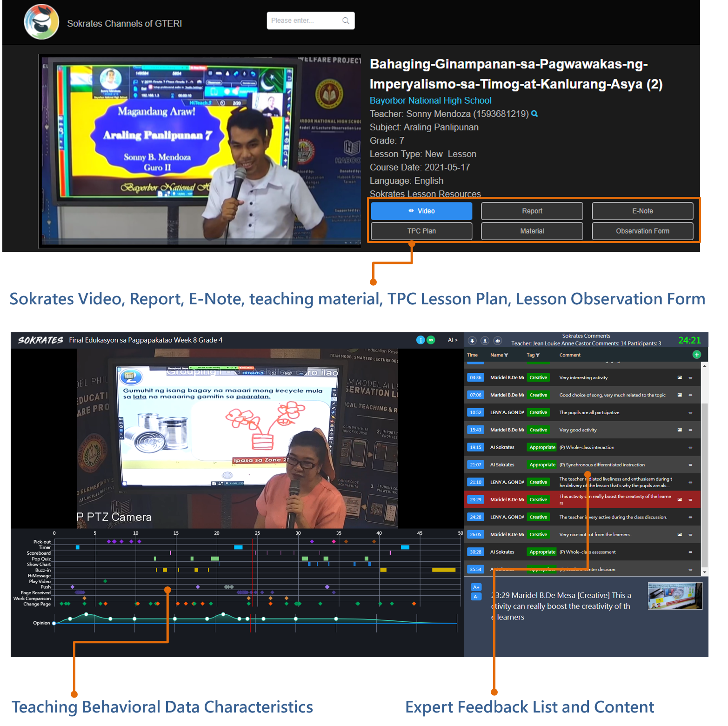The image size is (728, 726).
Task: Click the comments list scroll-down arrow
Action: 704,572
